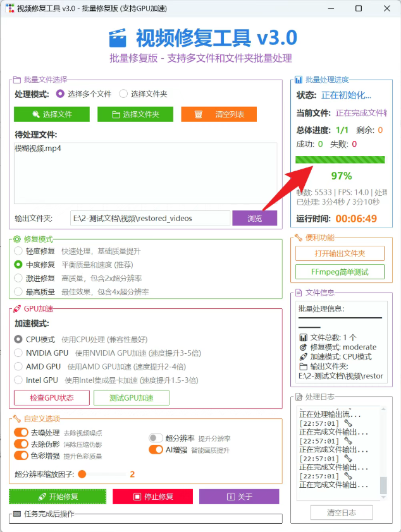The height and width of the screenshot is (532, 401).
Task: Select NVIDIA GPU acceleration mode
Action: (19, 353)
